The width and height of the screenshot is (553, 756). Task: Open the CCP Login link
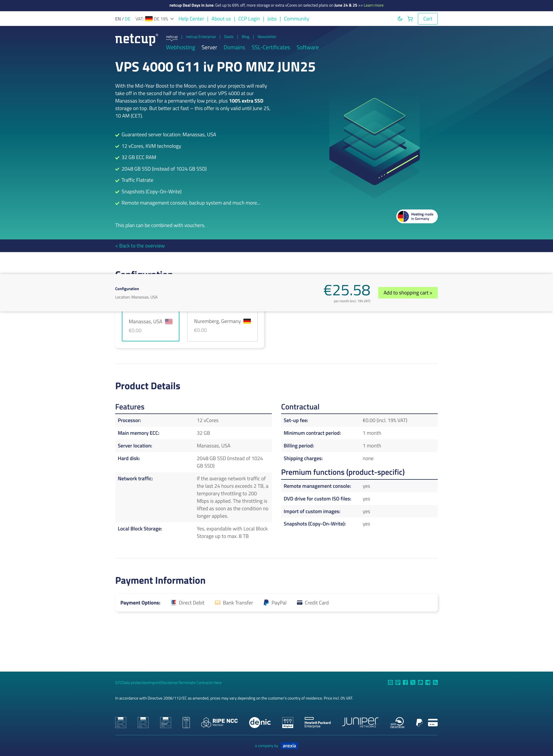click(x=249, y=19)
